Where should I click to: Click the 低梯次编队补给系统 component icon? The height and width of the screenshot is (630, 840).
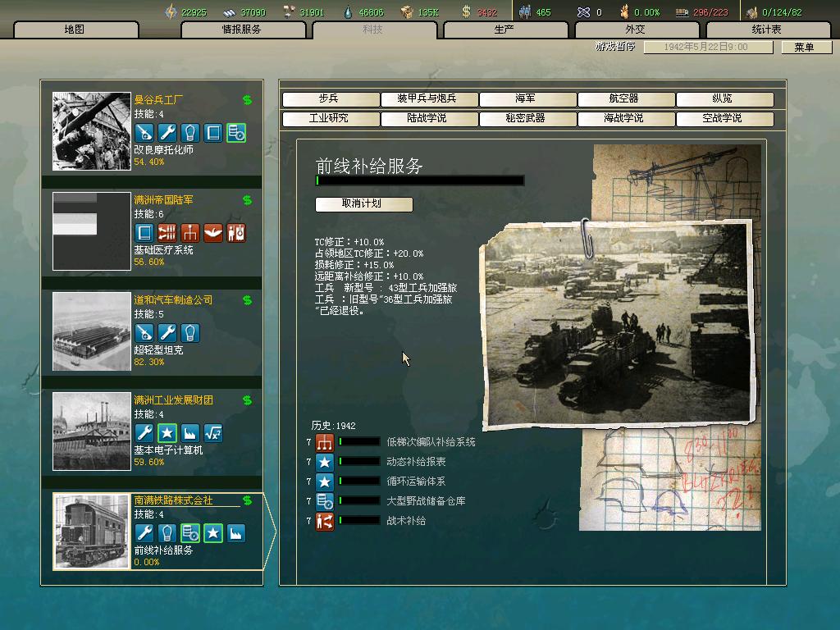tap(325, 442)
